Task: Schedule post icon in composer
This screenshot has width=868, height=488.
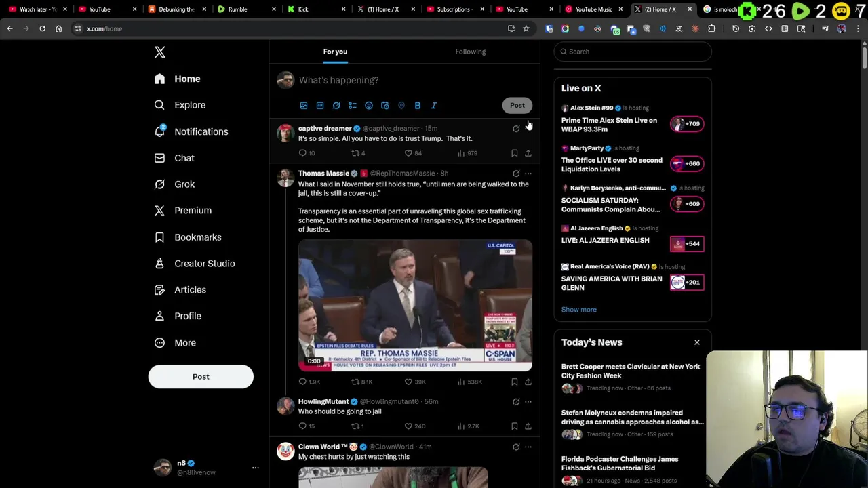Action: (385, 106)
